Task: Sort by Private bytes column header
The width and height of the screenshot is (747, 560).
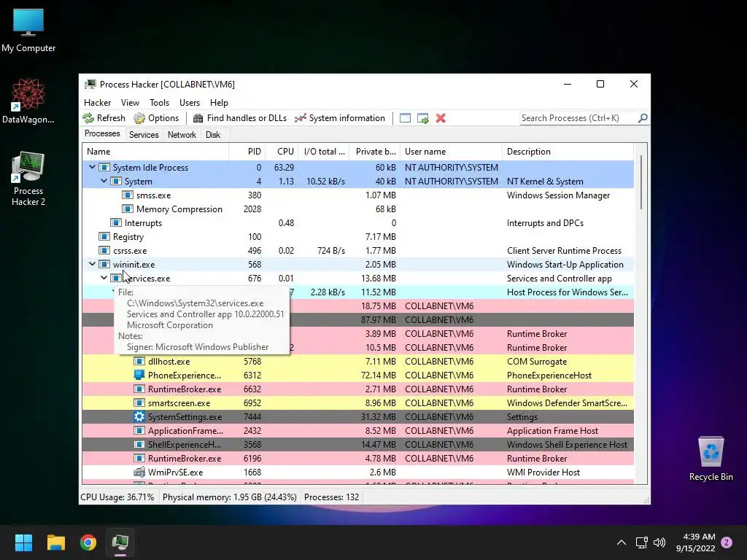Action: [374, 152]
